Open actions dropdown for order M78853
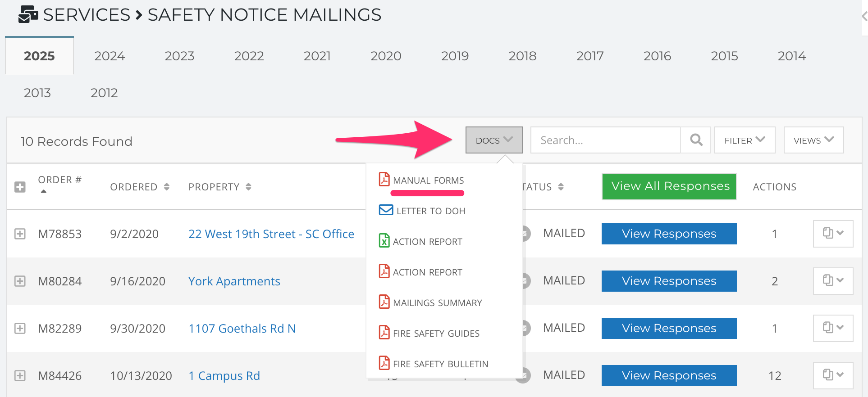 point(833,234)
